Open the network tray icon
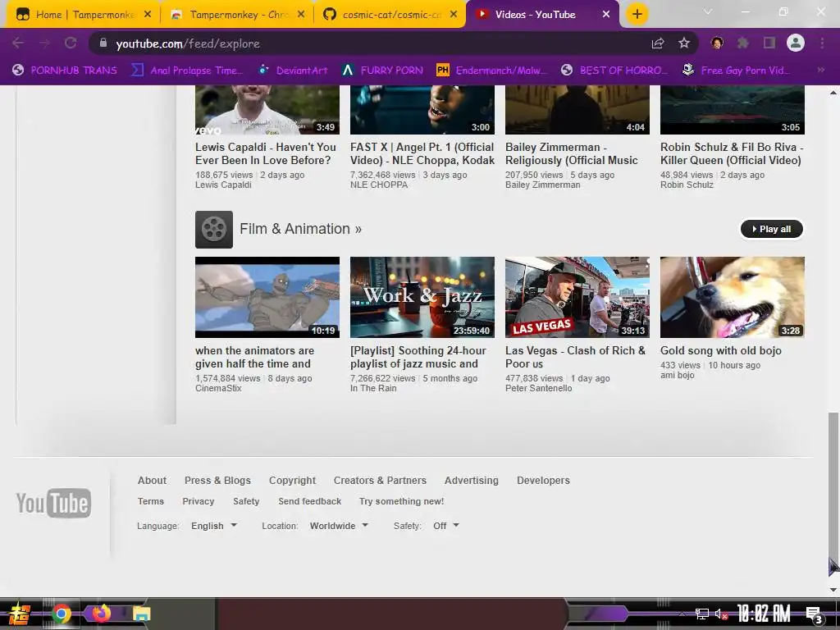Image resolution: width=840 pixels, height=630 pixels. (x=702, y=614)
